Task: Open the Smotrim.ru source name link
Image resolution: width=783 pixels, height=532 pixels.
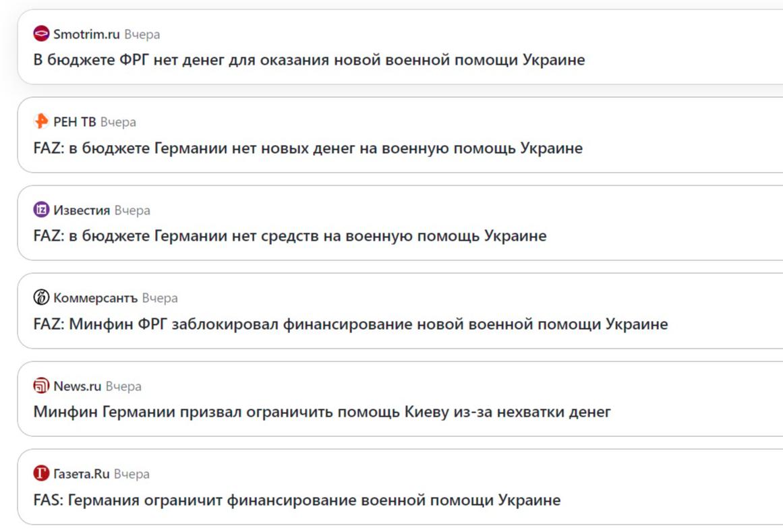Action: (86, 34)
